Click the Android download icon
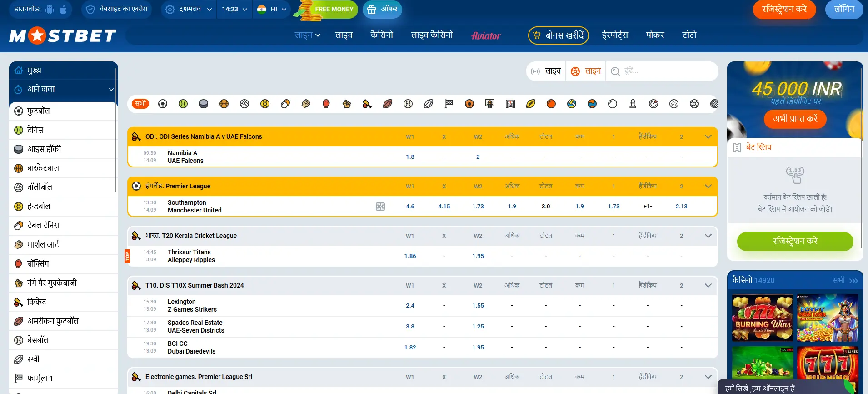 [x=50, y=9]
